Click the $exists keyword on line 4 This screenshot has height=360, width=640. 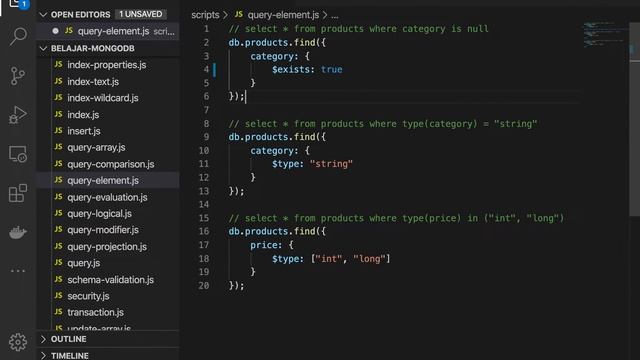(x=291, y=69)
